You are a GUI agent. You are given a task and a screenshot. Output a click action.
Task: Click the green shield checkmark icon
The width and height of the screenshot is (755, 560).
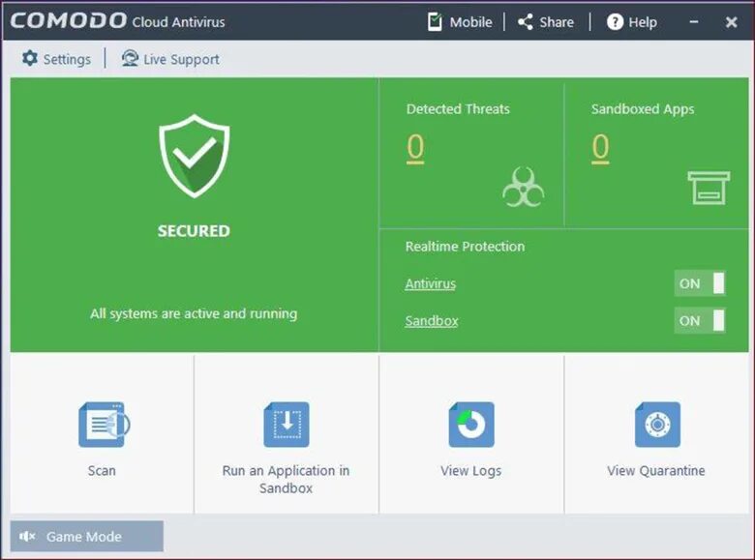coord(195,156)
